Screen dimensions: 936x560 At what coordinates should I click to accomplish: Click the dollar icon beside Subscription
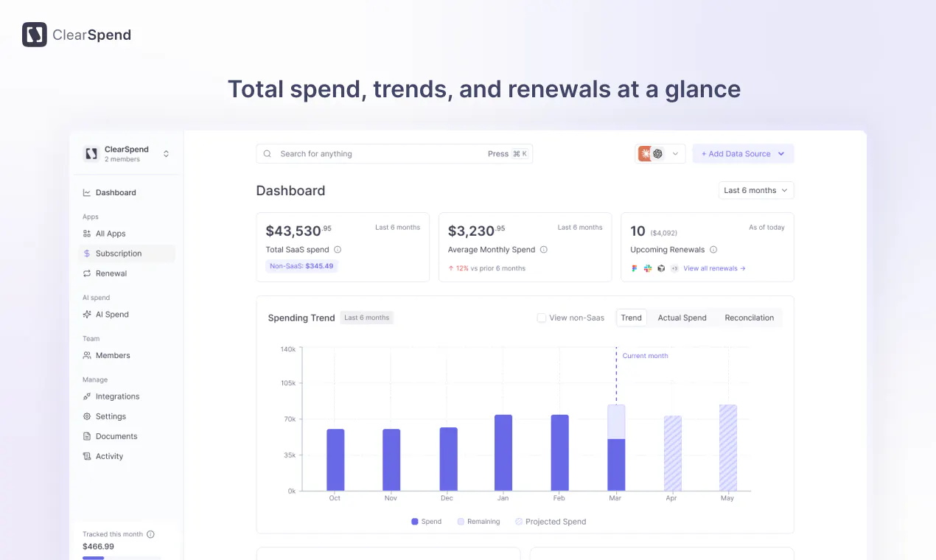pyautogui.click(x=87, y=253)
